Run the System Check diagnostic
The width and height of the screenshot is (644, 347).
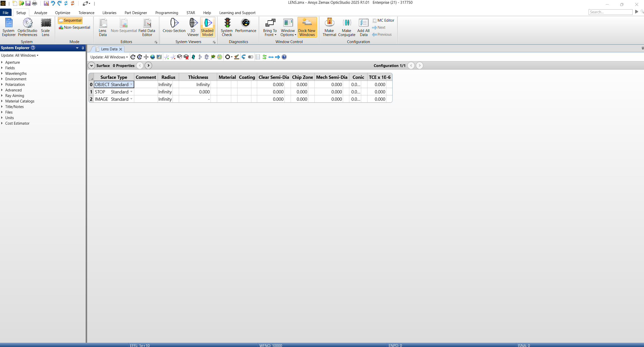[x=227, y=27]
